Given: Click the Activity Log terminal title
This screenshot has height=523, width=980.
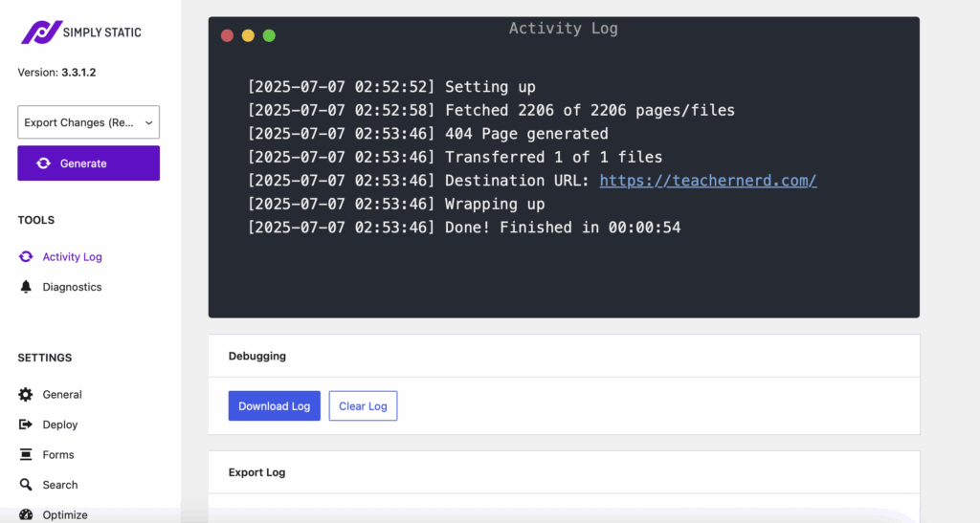Looking at the screenshot, I should (x=563, y=29).
